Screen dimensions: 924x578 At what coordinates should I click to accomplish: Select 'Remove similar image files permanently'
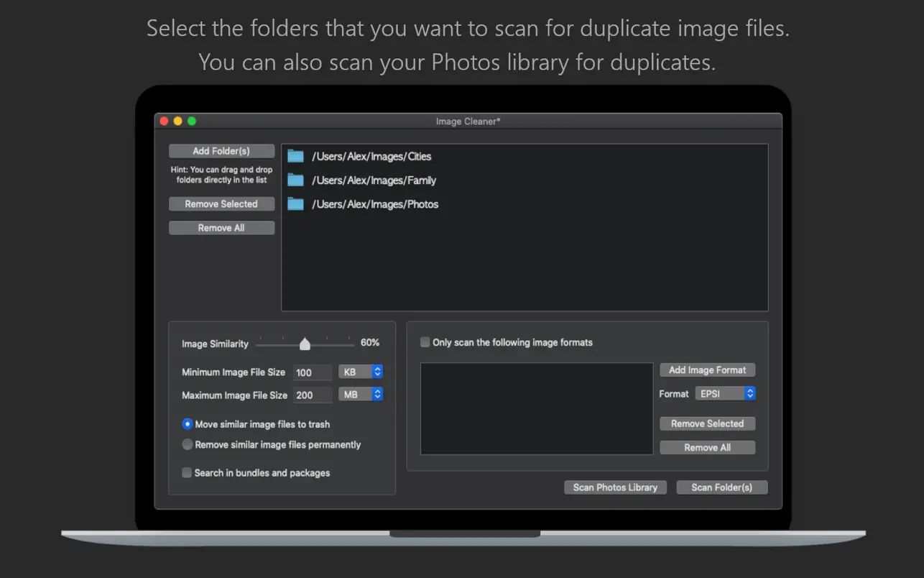[187, 444]
